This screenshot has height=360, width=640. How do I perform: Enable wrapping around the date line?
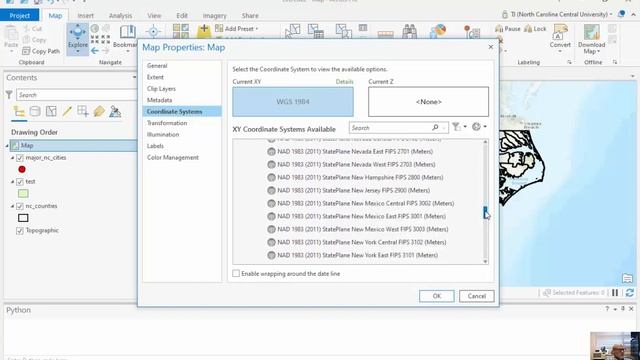pos(236,273)
